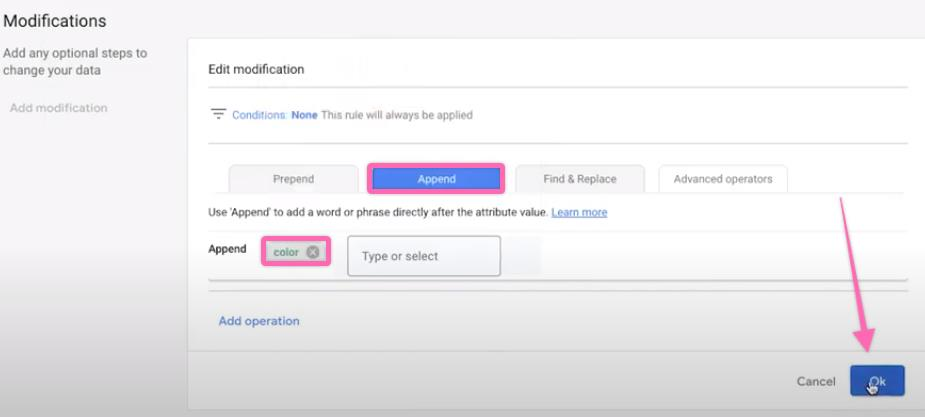Open the Find & Replace tab
This screenshot has width=925, height=417.
point(579,179)
